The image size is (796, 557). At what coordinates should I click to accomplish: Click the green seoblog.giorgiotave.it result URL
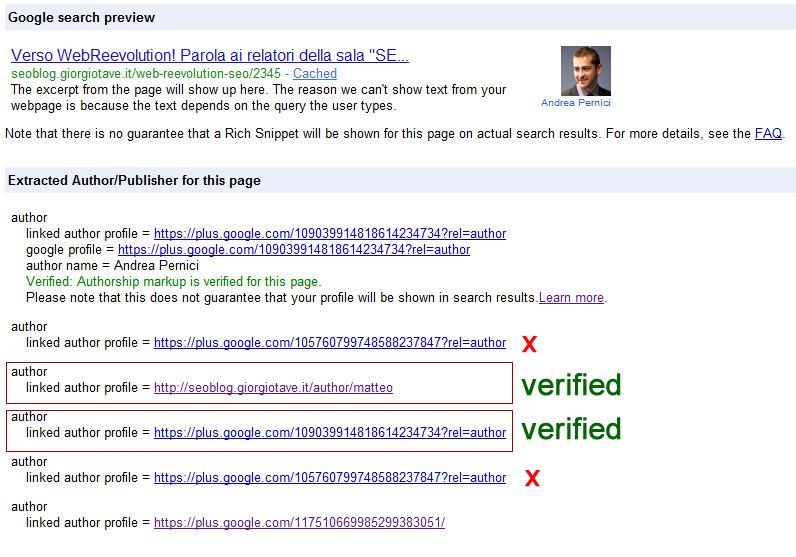(x=146, y=74)
